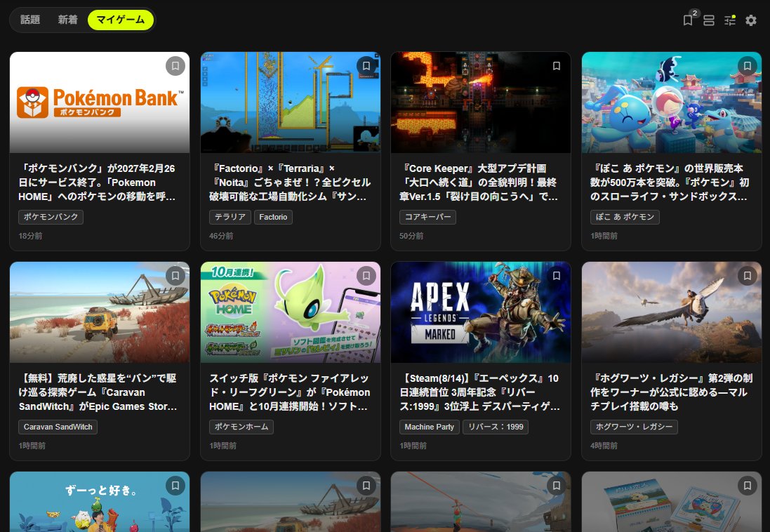Click the 46分前 timestamp
Viewport: 770px width, 532px height.
[x=221, y=236]
